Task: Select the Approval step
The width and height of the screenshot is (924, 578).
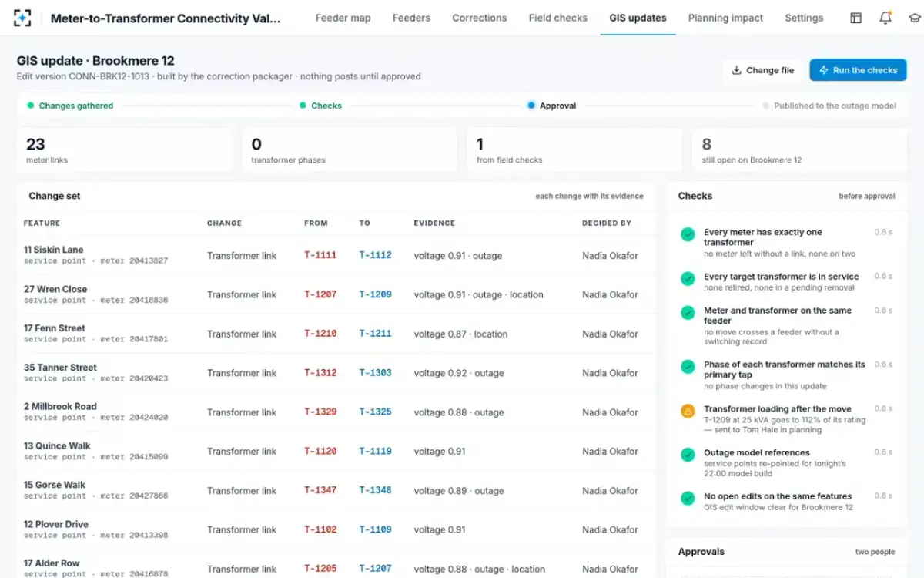Action: tap(552, 106)
